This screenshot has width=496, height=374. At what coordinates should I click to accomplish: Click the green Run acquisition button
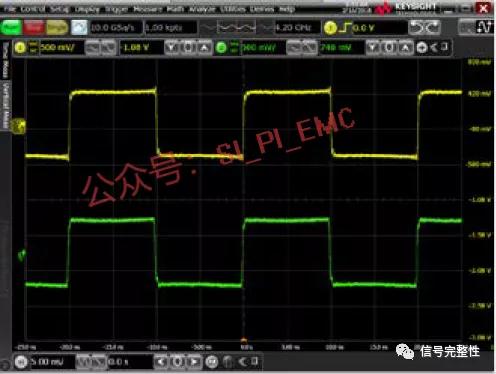(11, 28)
